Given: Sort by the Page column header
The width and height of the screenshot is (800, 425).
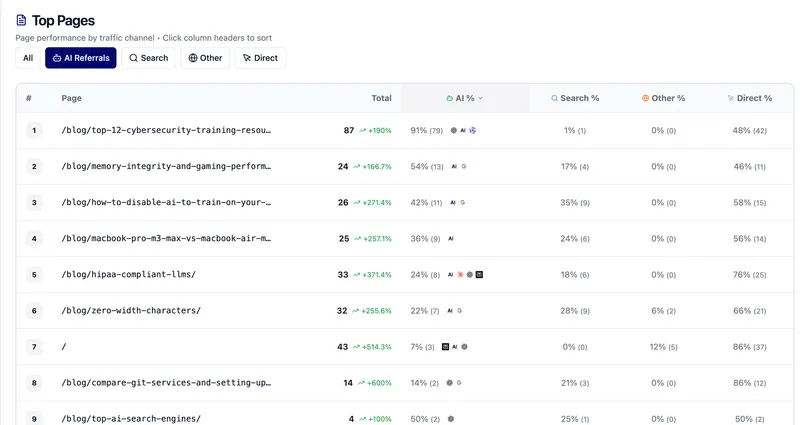Looking at the screenshot, I should click(x=71, y=98).
